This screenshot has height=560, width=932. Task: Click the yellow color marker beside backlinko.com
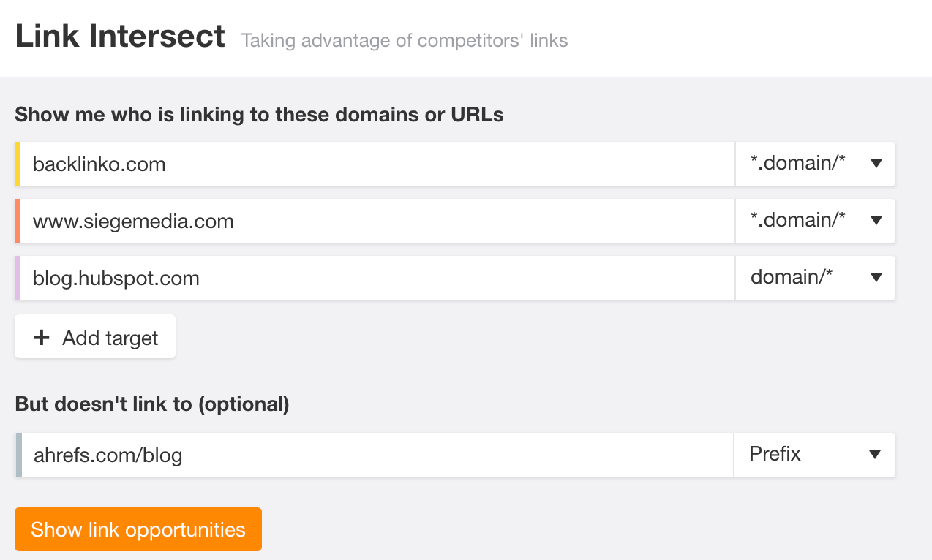coord(18,164)
